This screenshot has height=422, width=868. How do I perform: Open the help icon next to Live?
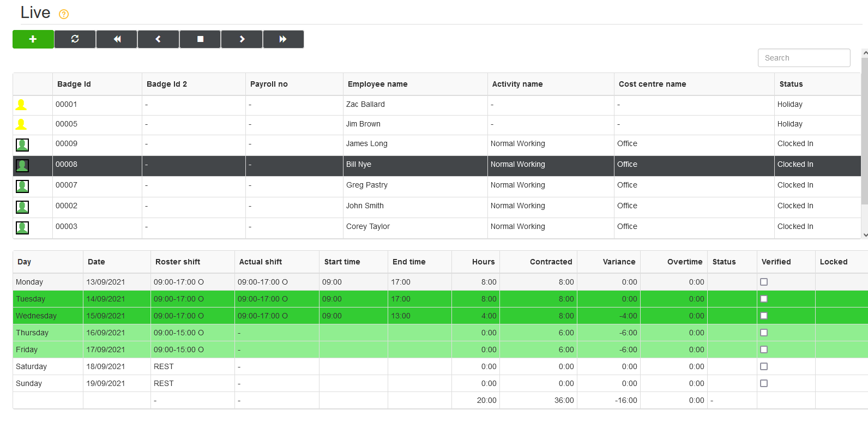(x=64, y=14)
